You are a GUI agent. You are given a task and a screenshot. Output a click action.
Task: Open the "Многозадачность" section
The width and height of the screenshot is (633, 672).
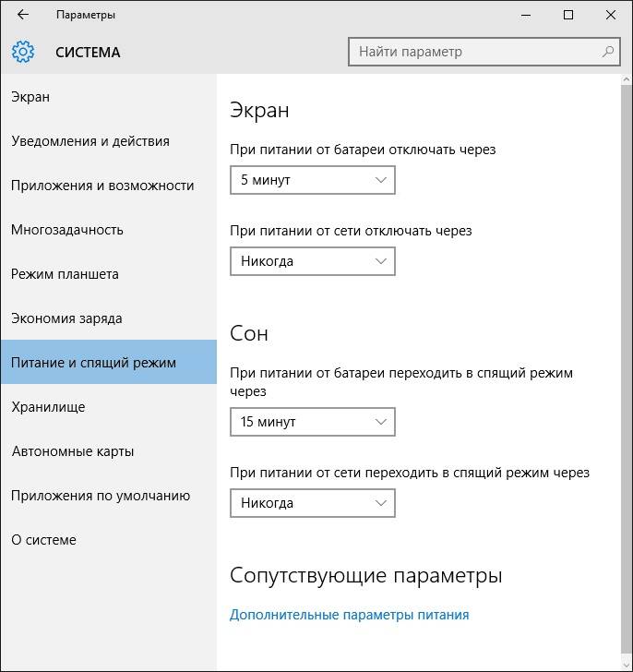click(x=67, y=230)
